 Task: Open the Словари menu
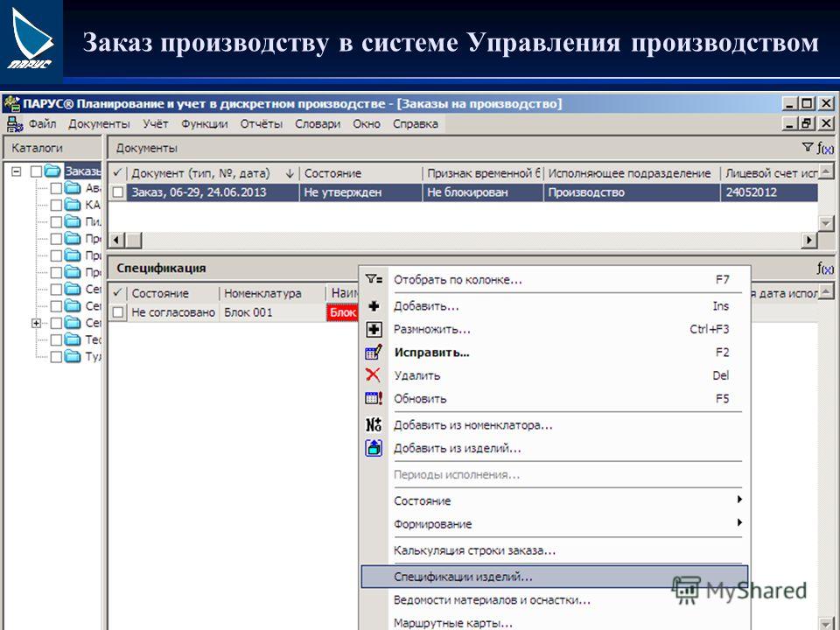318,123
